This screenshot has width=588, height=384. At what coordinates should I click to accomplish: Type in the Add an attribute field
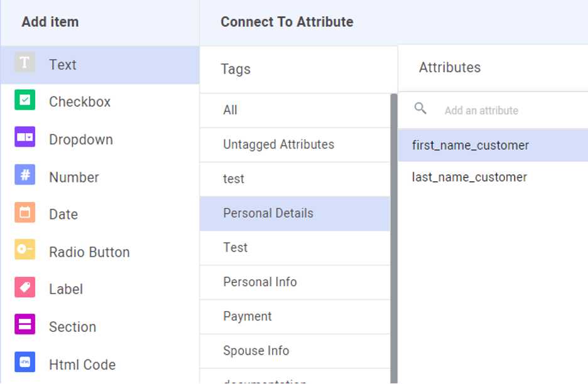click(503, 110)
